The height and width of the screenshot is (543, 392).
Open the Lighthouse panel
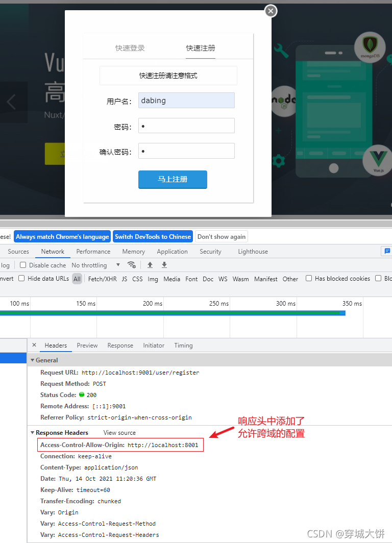pos(253,252)
